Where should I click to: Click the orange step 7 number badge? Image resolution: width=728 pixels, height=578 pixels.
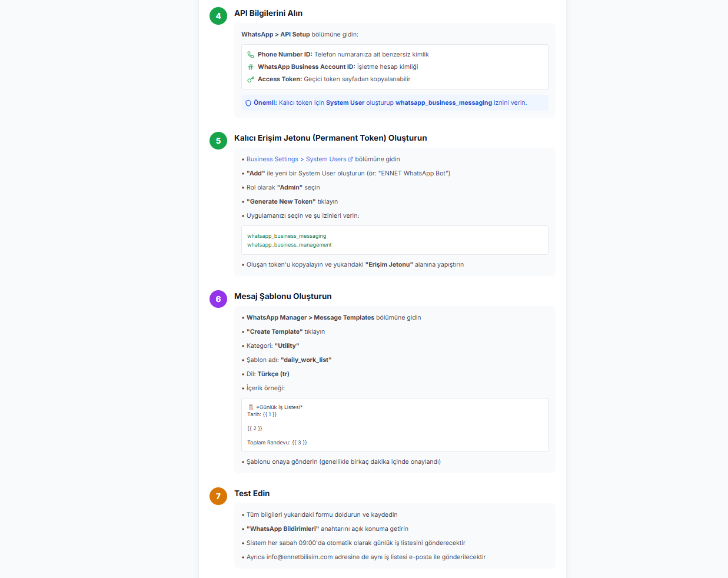[x=218, y=496]
